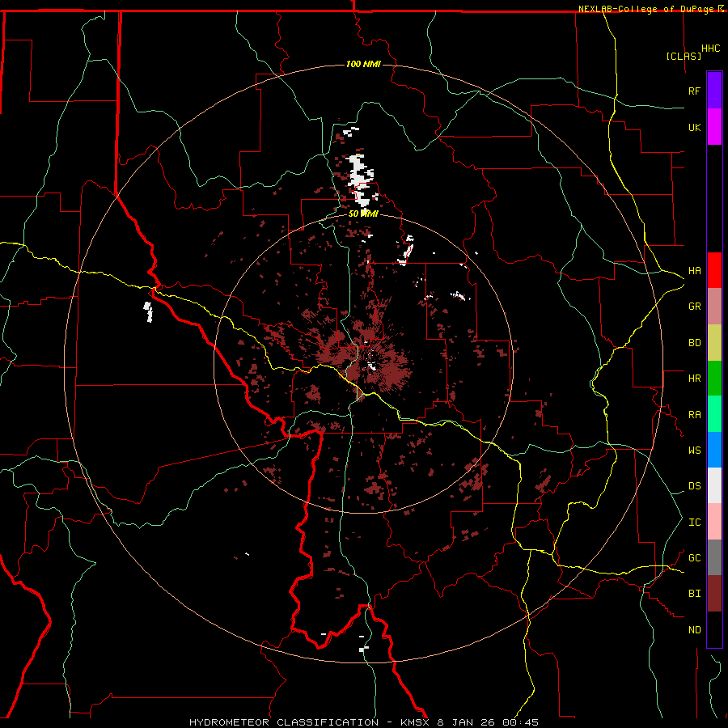This screenshot has width=728, height=728.
Task: Click the GC legend label
Action: (694, 557)
